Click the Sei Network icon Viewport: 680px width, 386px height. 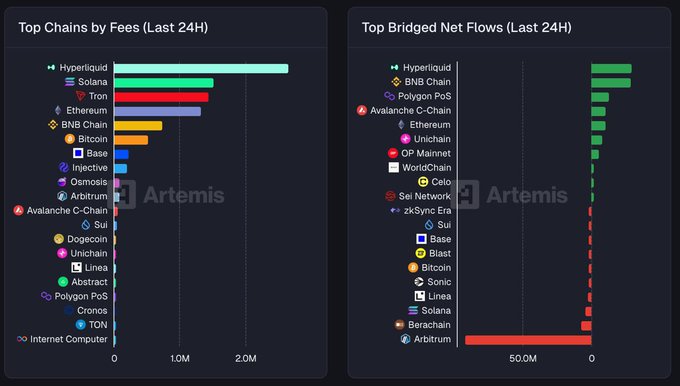(x=390, y=196)
